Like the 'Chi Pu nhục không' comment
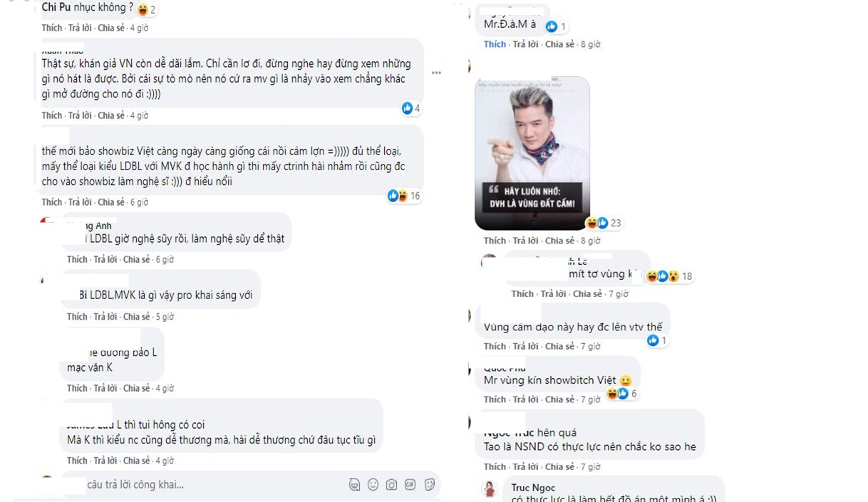Viewport: 868px width, 502px height. click(52, 28)
